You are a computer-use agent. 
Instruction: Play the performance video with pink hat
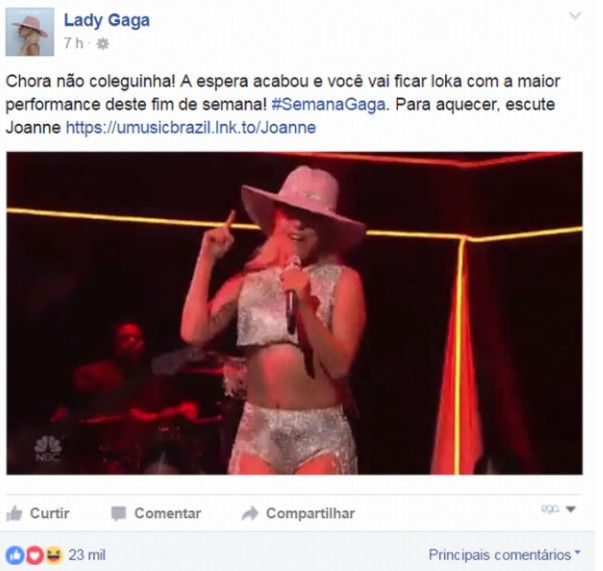pos(294,313)
